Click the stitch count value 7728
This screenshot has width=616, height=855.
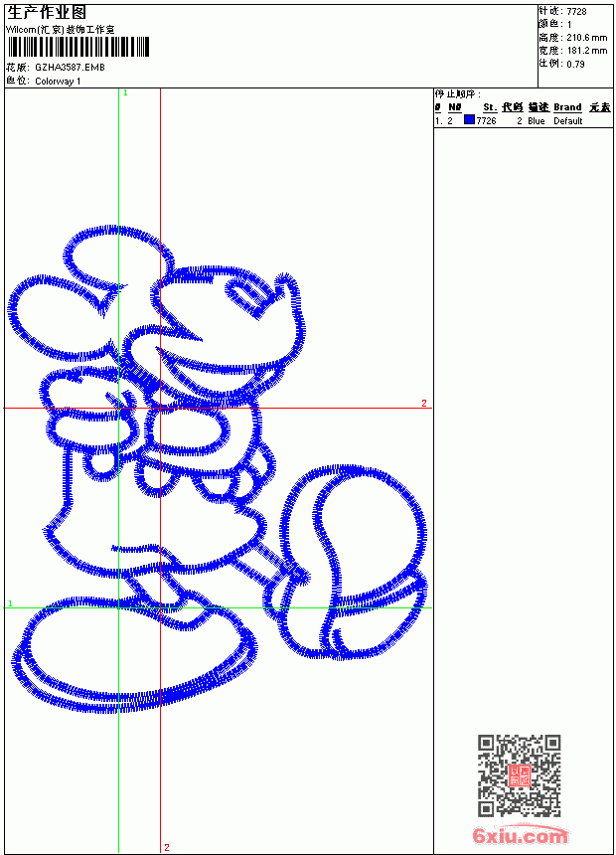(576, 12)
